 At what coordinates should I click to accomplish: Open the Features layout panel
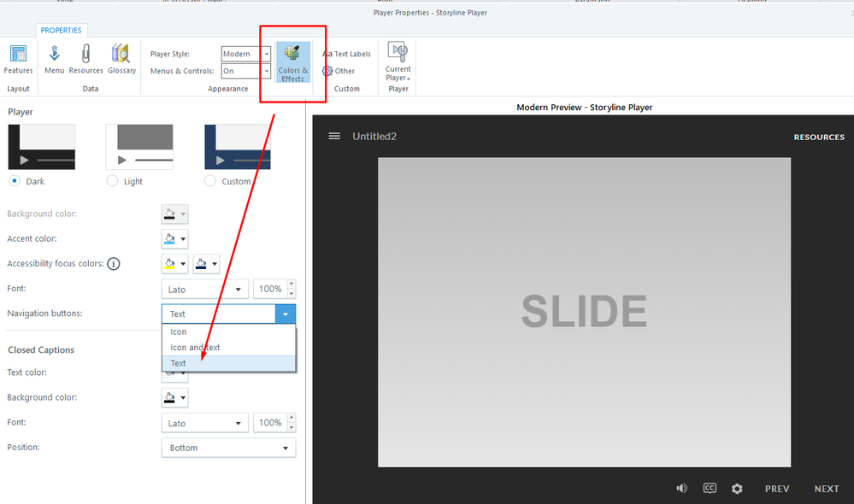tap(18, 59)
